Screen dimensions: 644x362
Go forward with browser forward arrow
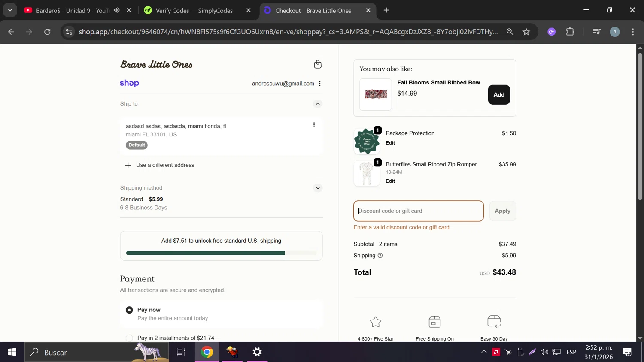tap(29, 32)
